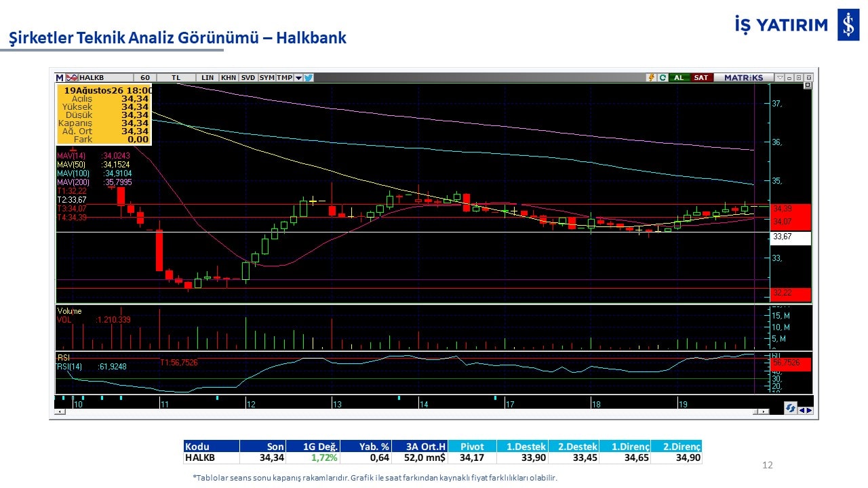Click the red SAT sell button
The image size is (868, 488).
point(701,77)
